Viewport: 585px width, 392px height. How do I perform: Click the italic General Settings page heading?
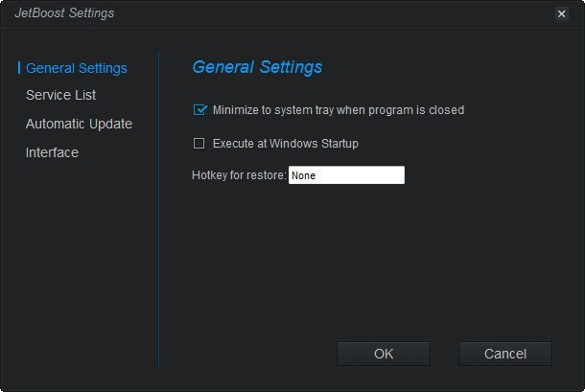click(x=257, y=67)
